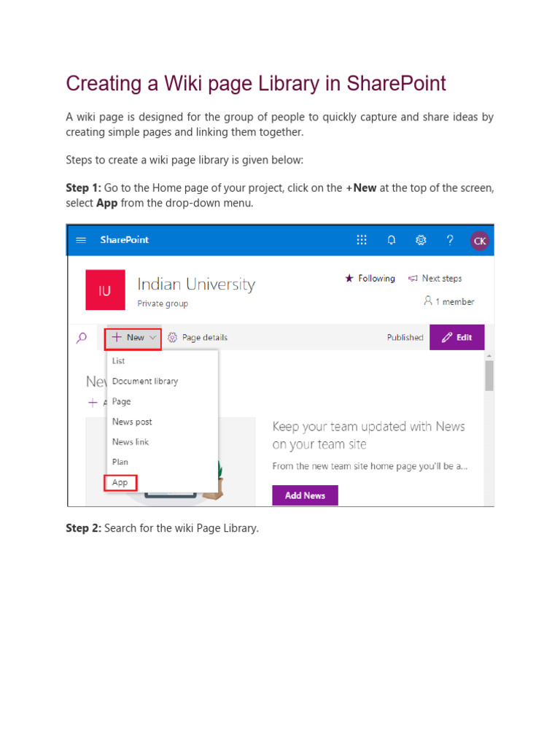Image resolution: width=560 pixels, height=747 pixels.
Task: Click the Indian University IU site logo
Action: tap(104, 290)
